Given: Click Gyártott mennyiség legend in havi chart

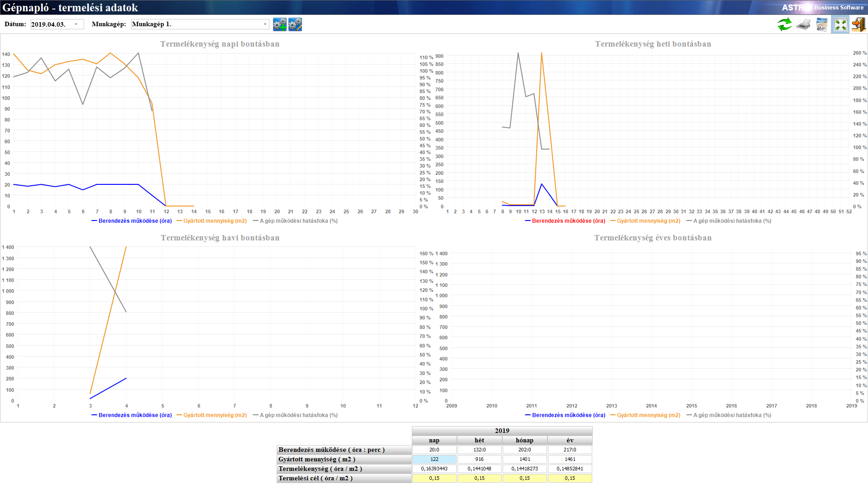Looking at the screenshot, I should 212,415.
